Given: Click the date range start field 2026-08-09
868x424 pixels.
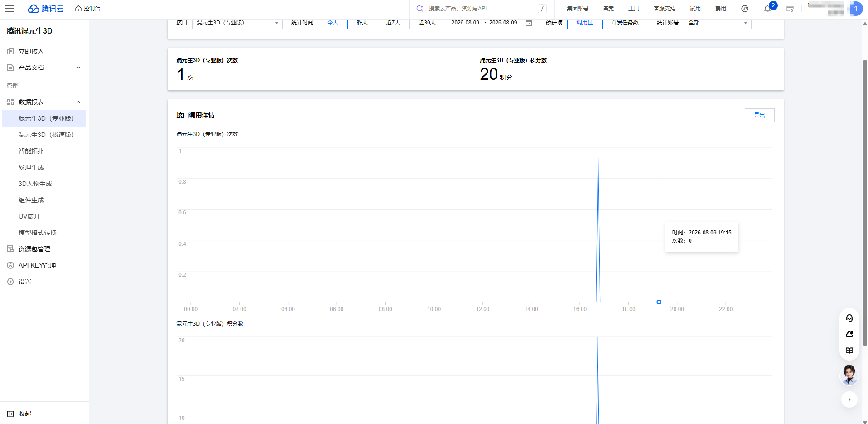Looking at the screenshot, I should (465, 23).
